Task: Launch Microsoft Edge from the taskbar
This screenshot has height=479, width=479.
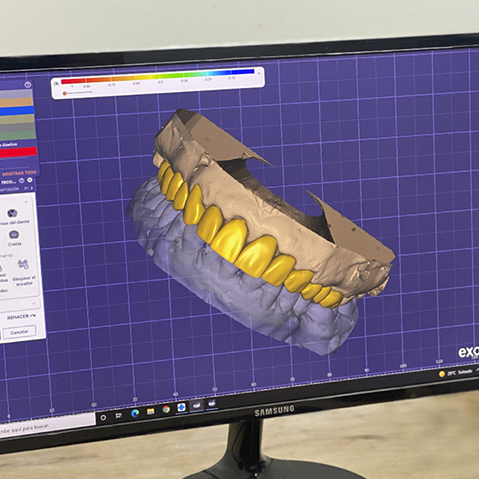Action: (x=135, y=413)
